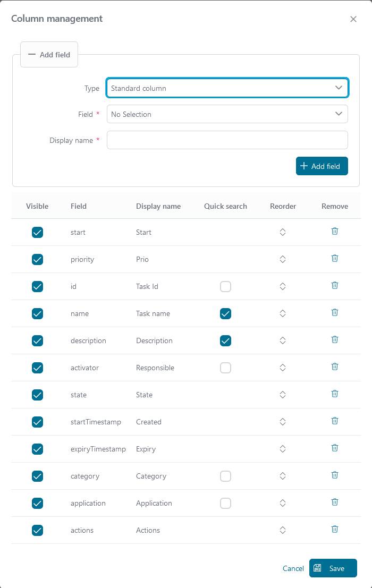Click reorder arrows for name row
Screen dimensions: 372x588
coord(283,313)
